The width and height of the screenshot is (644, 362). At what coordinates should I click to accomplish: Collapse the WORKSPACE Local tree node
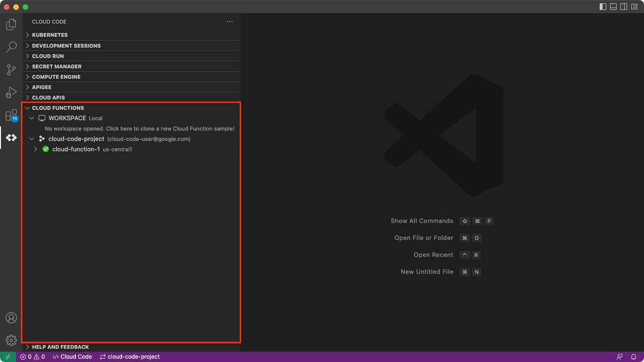point(32,118)
